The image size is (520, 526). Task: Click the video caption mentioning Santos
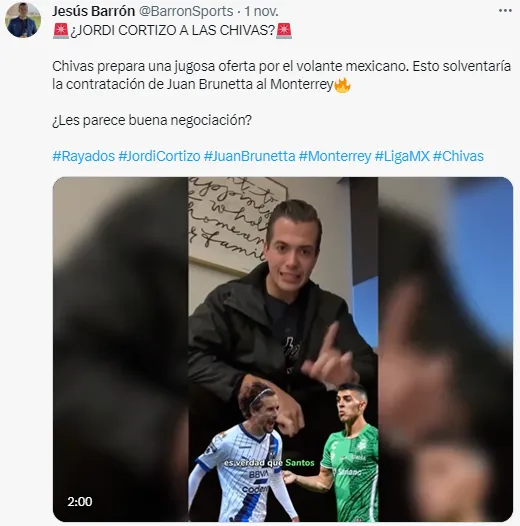[x=269, y=463]
